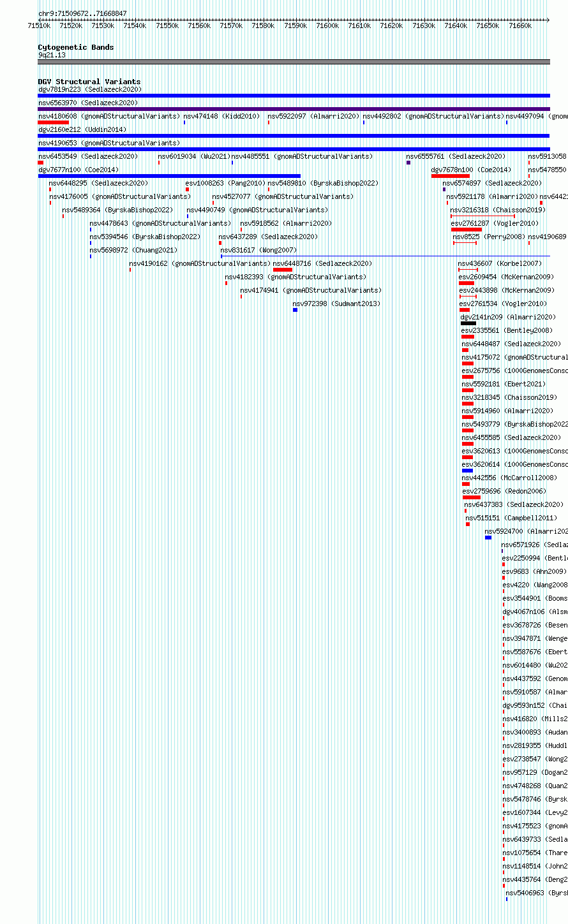Open nsv6019034 (Wu2021) variant
Screen dimensions: 568x924
coord(194,156)
